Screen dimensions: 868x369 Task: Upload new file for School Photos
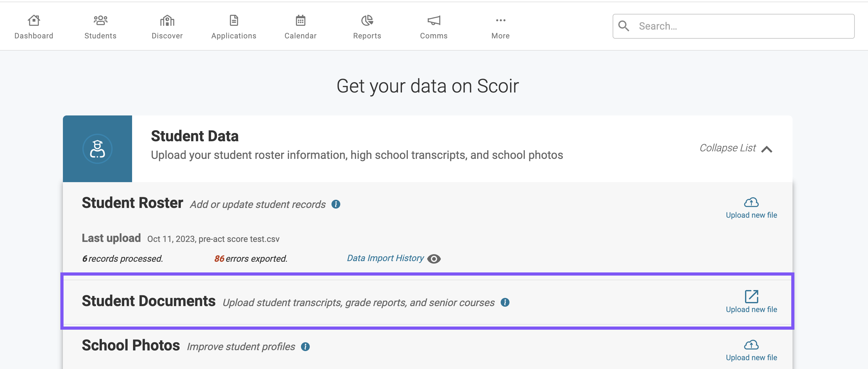[x=751, y=351]
